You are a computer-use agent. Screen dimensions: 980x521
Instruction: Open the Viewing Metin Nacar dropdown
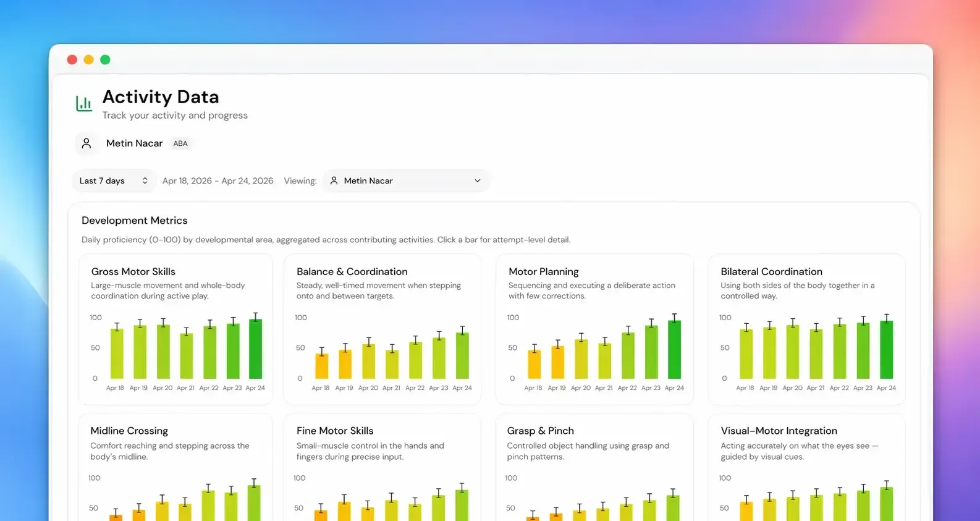tap(405, 180)
